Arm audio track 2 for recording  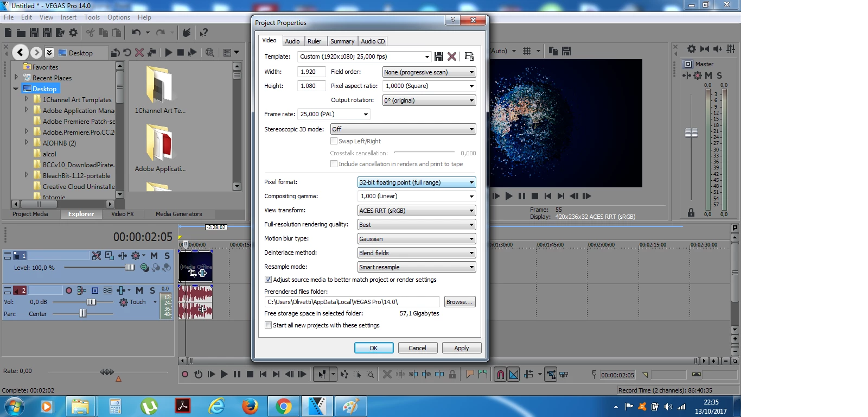pyautogui.click(x=69, y=290)
